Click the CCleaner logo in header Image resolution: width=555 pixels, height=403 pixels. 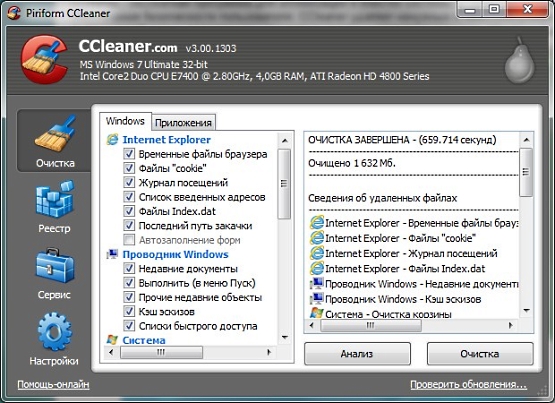44,59
